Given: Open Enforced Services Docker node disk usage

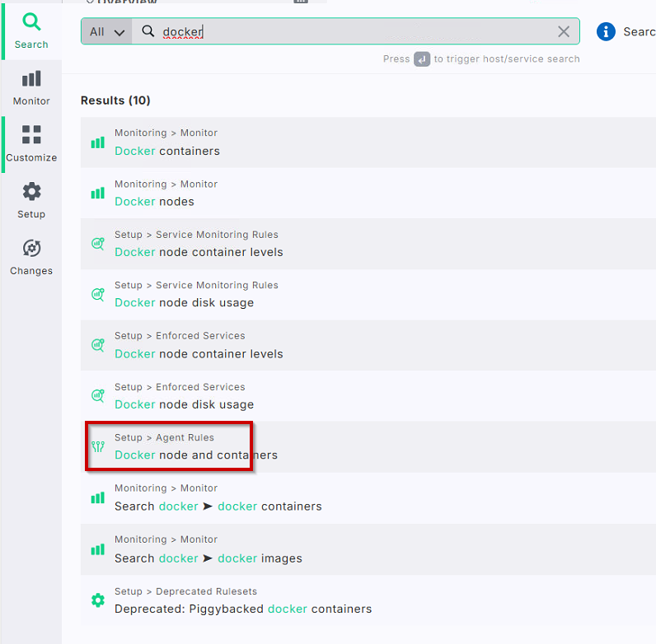Looking at the screenshot, I should 184,404.
